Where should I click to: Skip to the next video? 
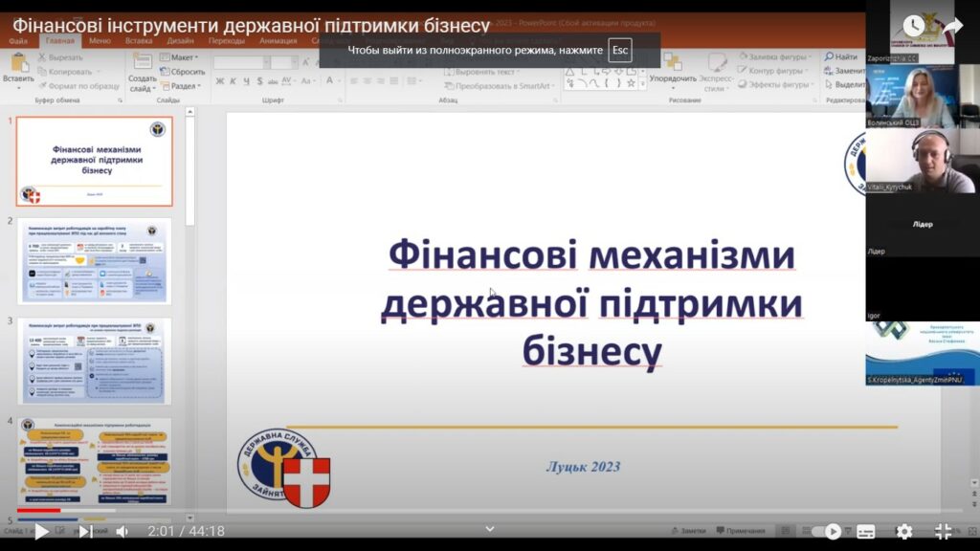coord(85,532)
